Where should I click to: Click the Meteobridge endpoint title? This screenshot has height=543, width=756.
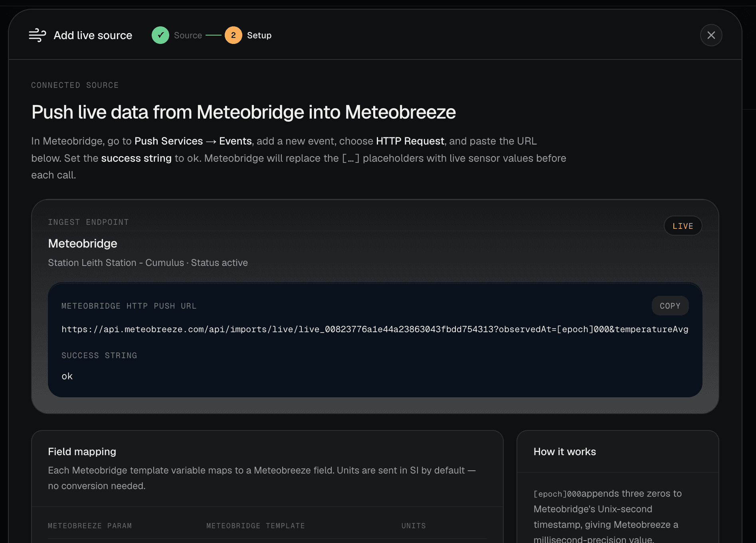(x=83, y=244)
